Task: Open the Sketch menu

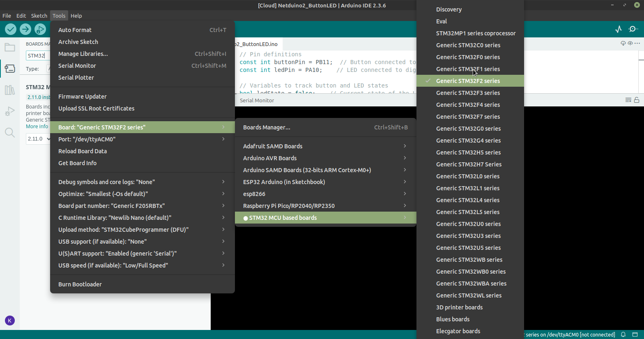Action: click(39, 16)
